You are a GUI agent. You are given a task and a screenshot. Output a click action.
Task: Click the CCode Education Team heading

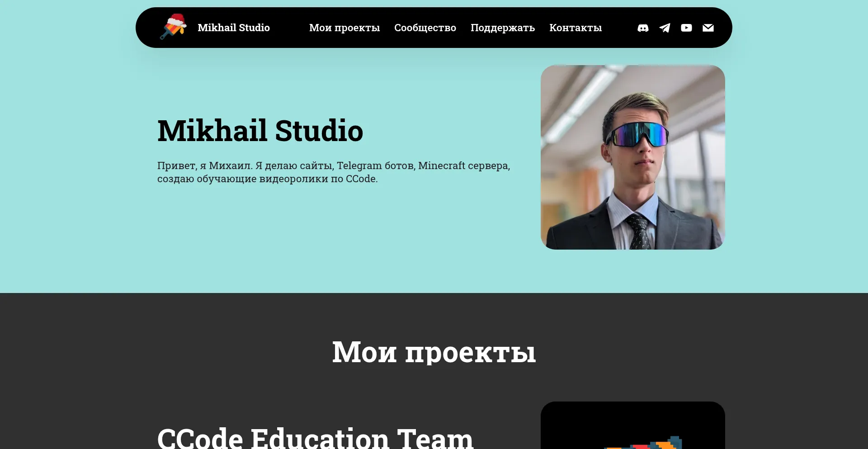click(315, 438)
